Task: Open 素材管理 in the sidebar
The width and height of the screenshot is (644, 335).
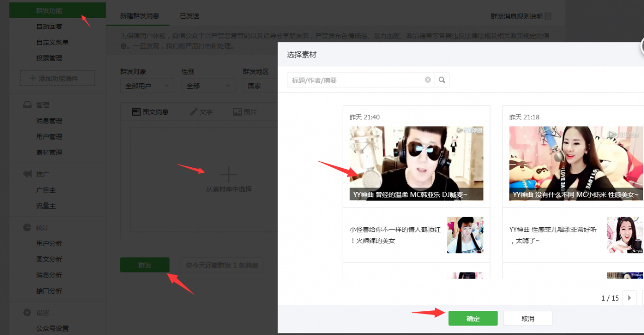Action: [49, 152]
